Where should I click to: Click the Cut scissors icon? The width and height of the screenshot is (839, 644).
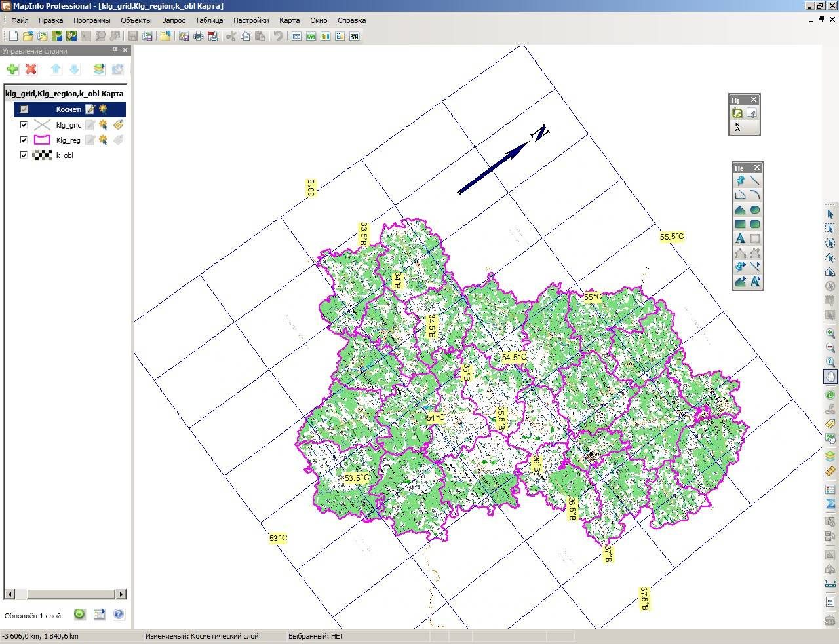[x=231, y=36]
